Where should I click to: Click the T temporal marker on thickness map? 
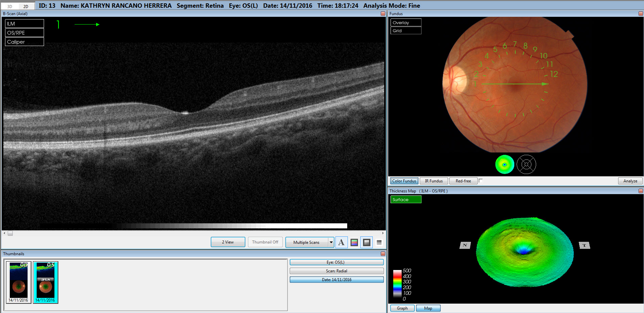584,245
